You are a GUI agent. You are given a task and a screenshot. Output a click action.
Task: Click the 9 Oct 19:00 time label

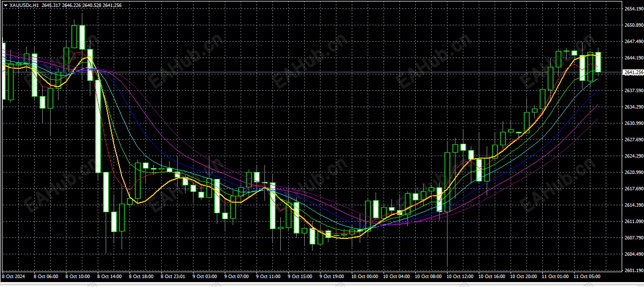click(332, 276)
